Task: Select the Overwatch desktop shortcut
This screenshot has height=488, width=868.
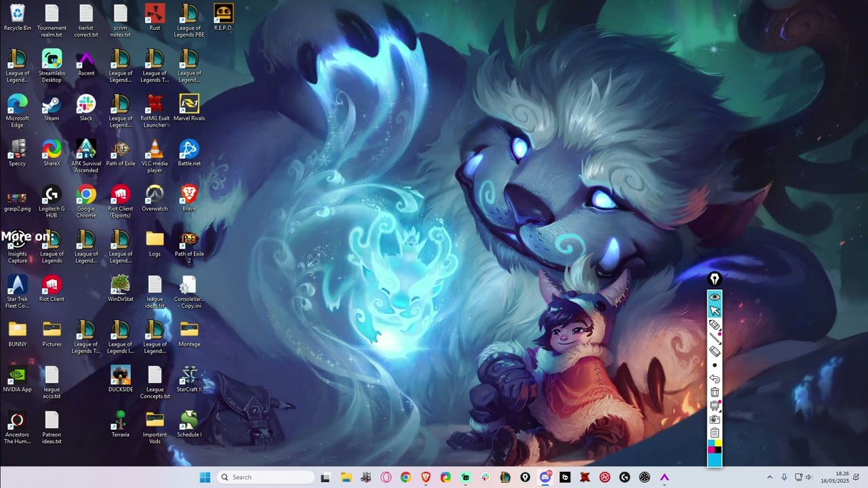Action: tap(155, 199)
